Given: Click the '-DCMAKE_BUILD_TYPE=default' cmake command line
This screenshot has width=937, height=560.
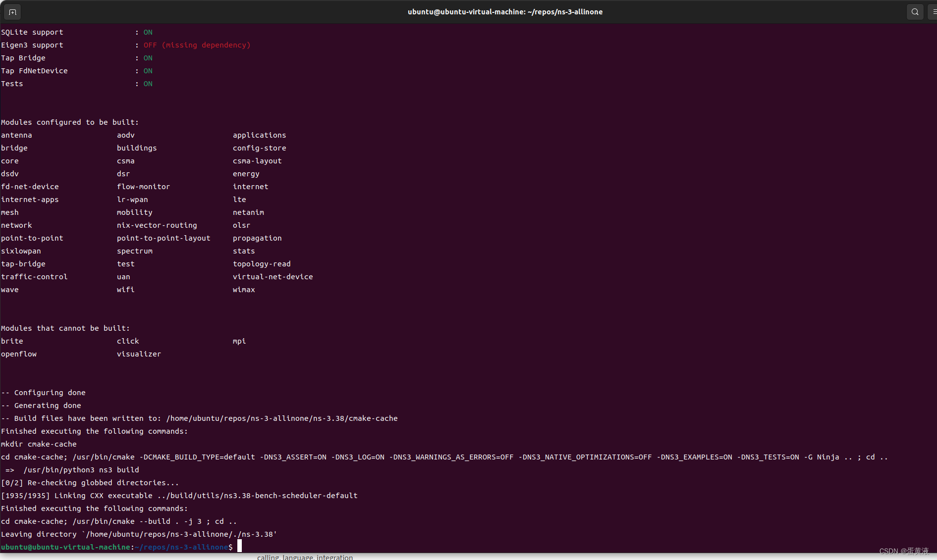Looking at the screenshot, I should (444, 457).
